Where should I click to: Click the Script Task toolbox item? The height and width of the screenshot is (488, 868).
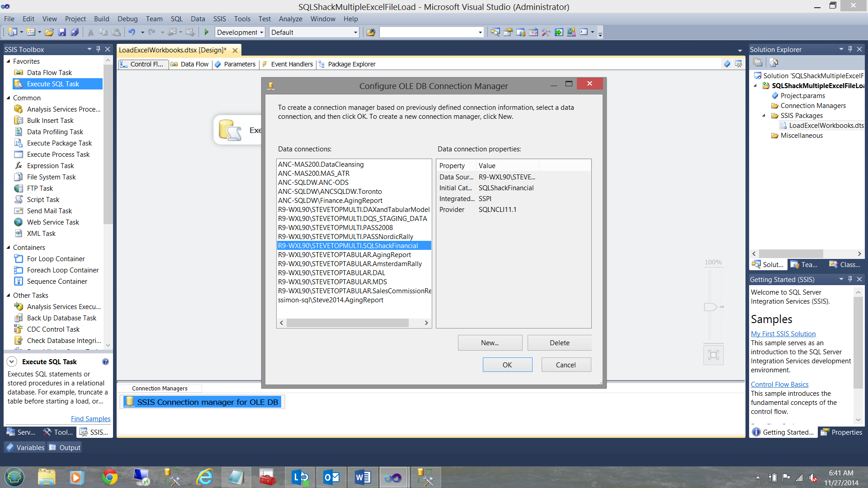[x=43, y=200]
